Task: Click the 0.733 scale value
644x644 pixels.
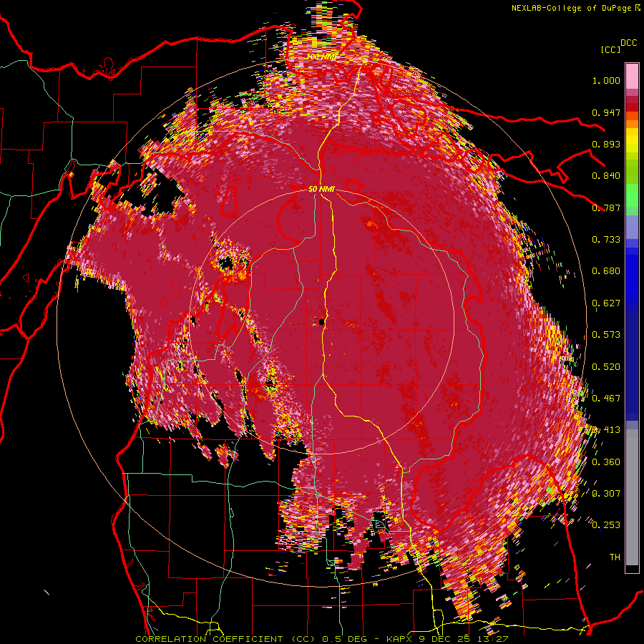Action: click(606, 240)
